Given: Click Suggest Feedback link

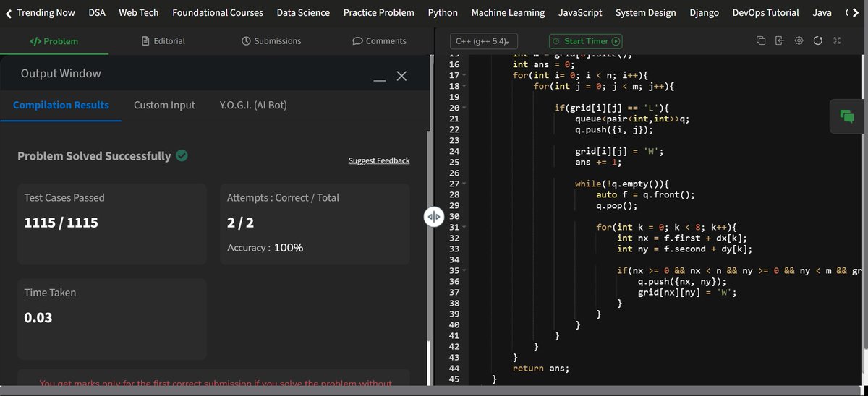Looking at the screenshot, I should point(379,160).
